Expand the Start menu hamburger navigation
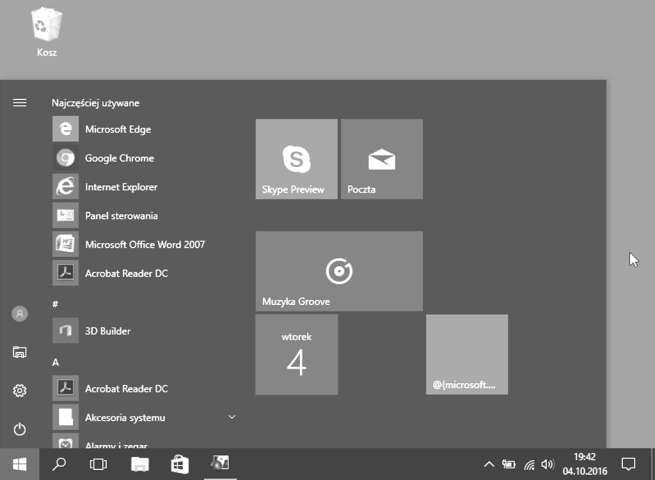Viewport: 655px width, 480px height. tap(20, 102)
